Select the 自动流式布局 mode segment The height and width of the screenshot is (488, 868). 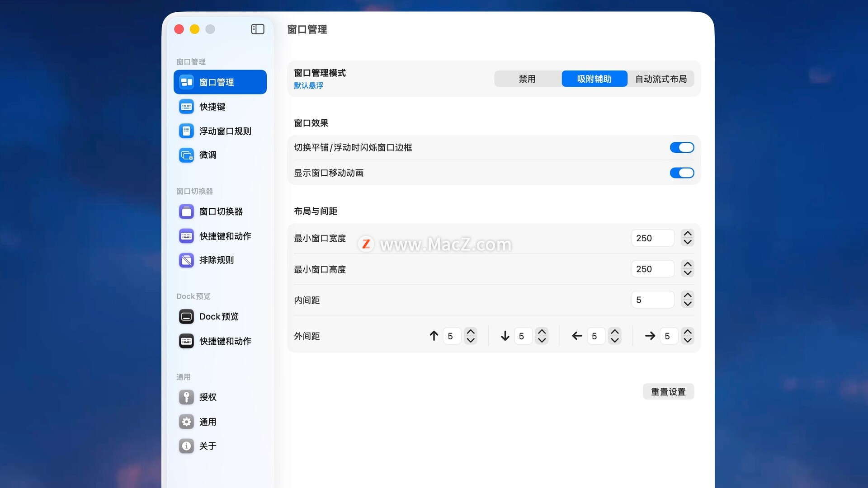pos(661,79)
